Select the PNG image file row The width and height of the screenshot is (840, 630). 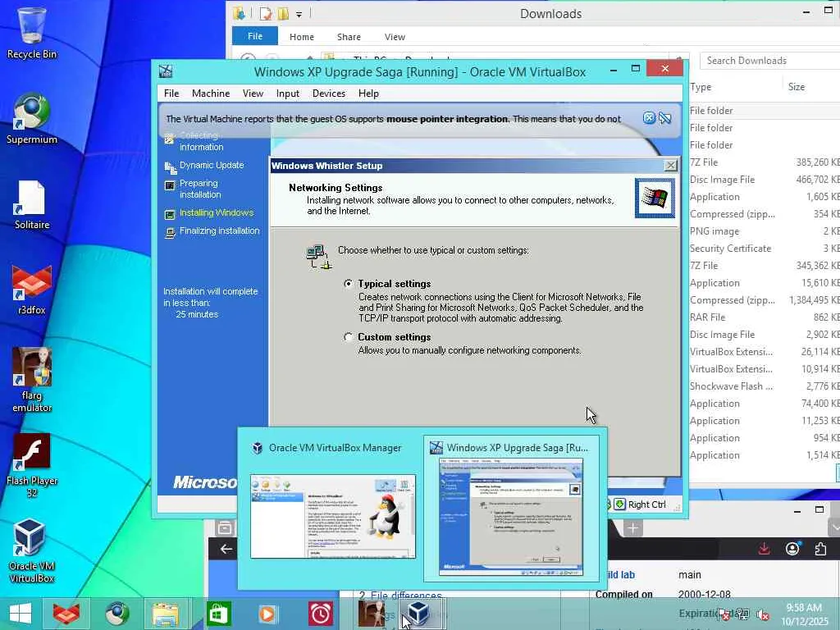click(x=765, y=231)
